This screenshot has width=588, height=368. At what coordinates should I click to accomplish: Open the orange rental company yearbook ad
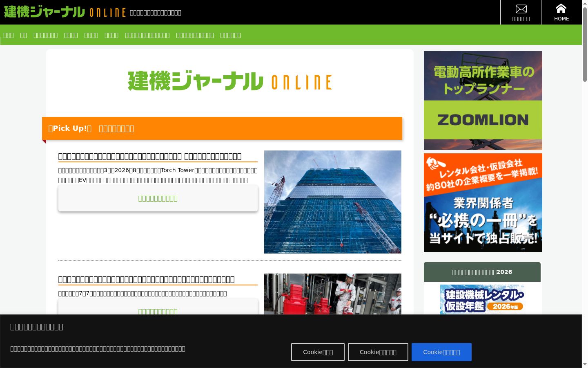(483, 203)
